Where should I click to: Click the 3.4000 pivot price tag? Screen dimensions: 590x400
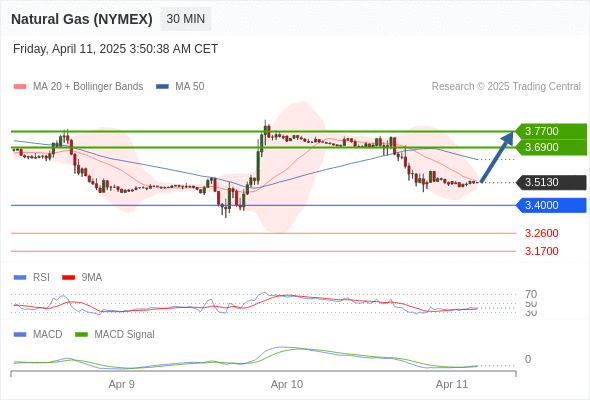pyautogui.click(x=552, y=205)
